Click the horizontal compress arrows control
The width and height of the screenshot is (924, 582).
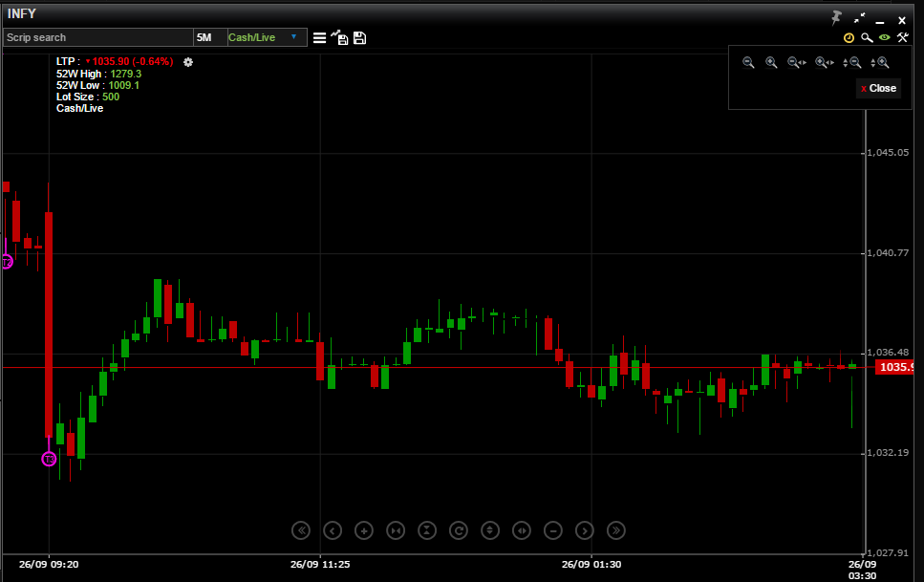coord(396,530)
